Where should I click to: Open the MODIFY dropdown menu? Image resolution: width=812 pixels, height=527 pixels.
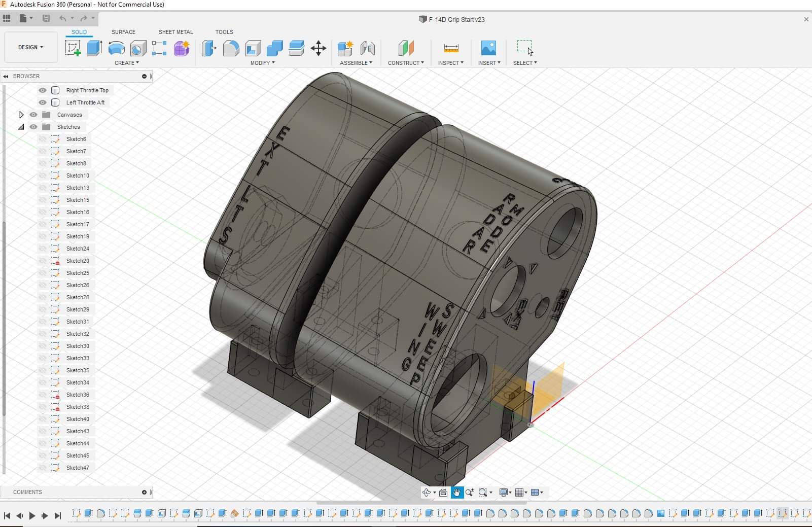click(262, 63)
